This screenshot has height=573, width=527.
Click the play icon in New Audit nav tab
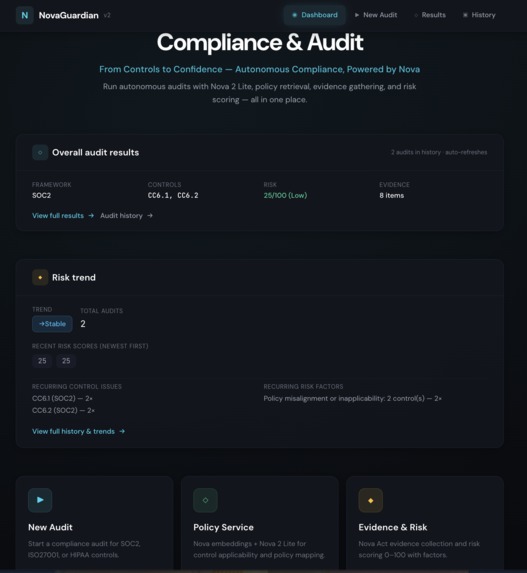pyautogui.click(x=357, y=15)
